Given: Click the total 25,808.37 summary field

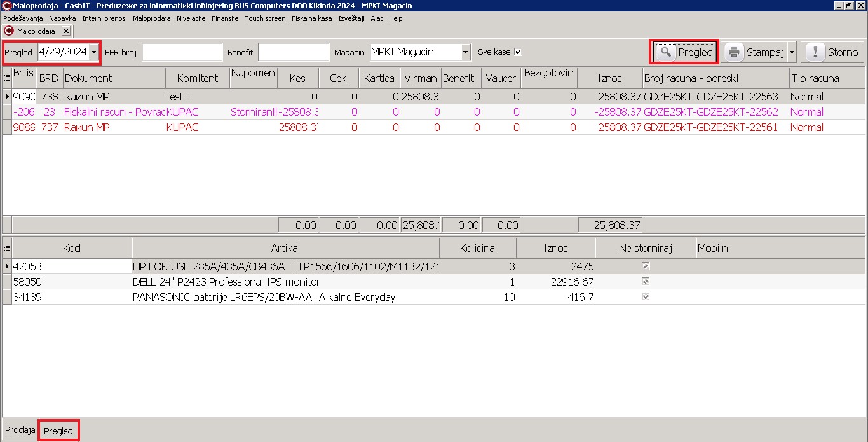Looking at the screenshot, I should coord(610,224).
